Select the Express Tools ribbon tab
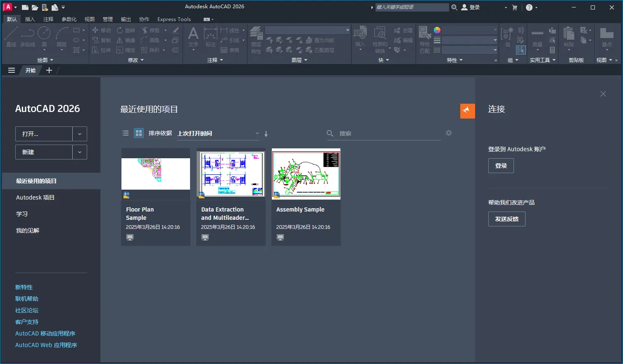623x364 pixels. point(174,19)
